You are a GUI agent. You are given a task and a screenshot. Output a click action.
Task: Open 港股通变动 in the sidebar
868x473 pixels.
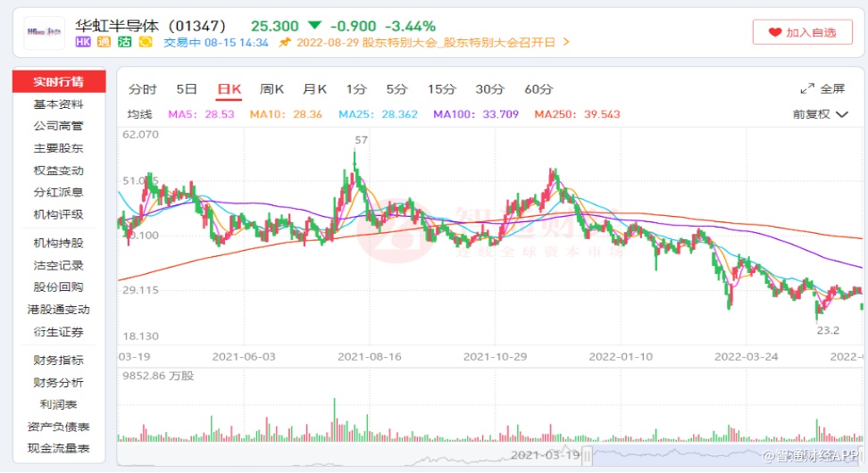[59, 310]
